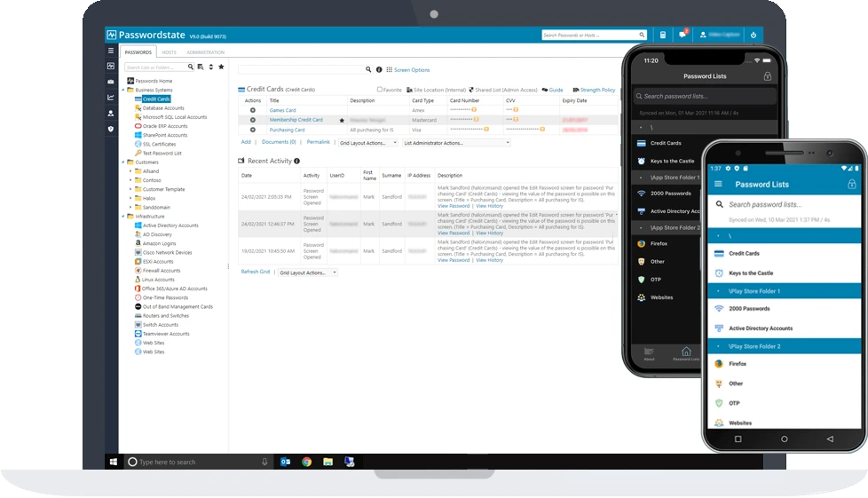
Task: Click the Documents (0) link
Action: pos(279,142)
